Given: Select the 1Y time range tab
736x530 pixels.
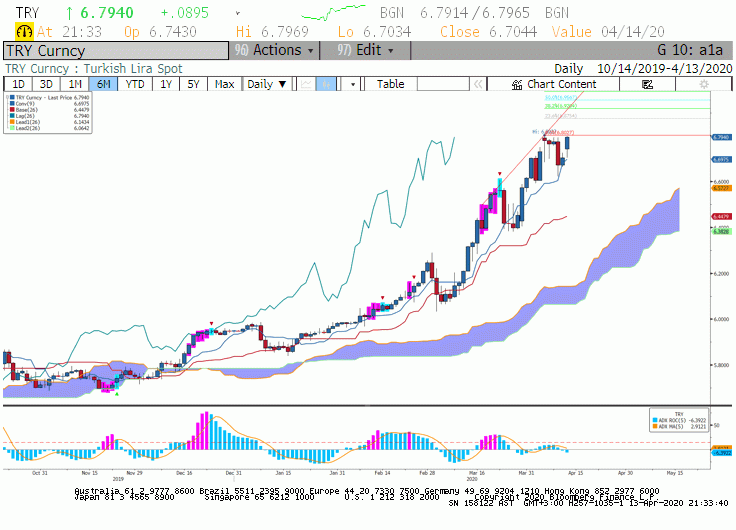Looking at the screenshot, I should click(x=166, y=84).
